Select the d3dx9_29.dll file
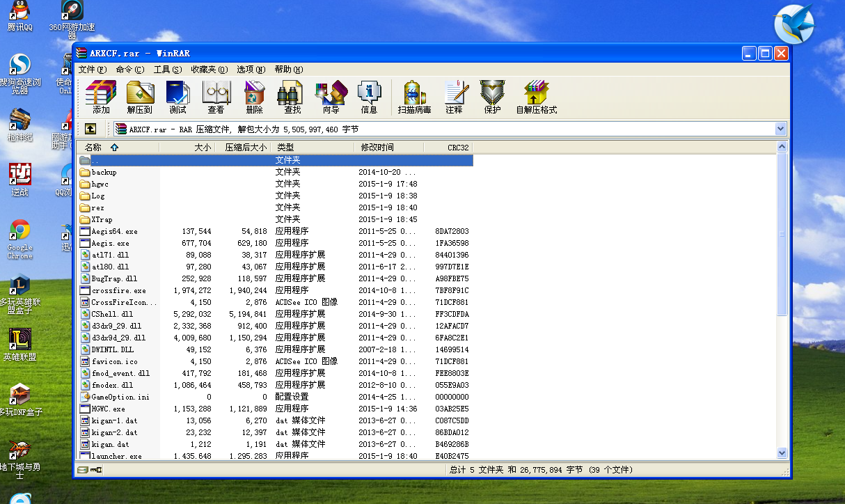 [x=275, y=326]
